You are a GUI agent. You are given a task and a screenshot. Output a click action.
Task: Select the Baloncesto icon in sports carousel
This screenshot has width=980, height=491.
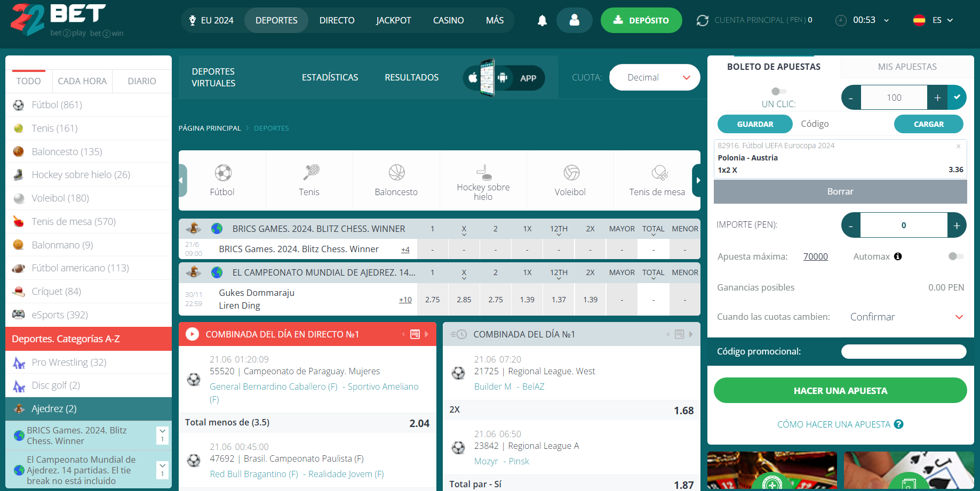(x=397, y=173)
